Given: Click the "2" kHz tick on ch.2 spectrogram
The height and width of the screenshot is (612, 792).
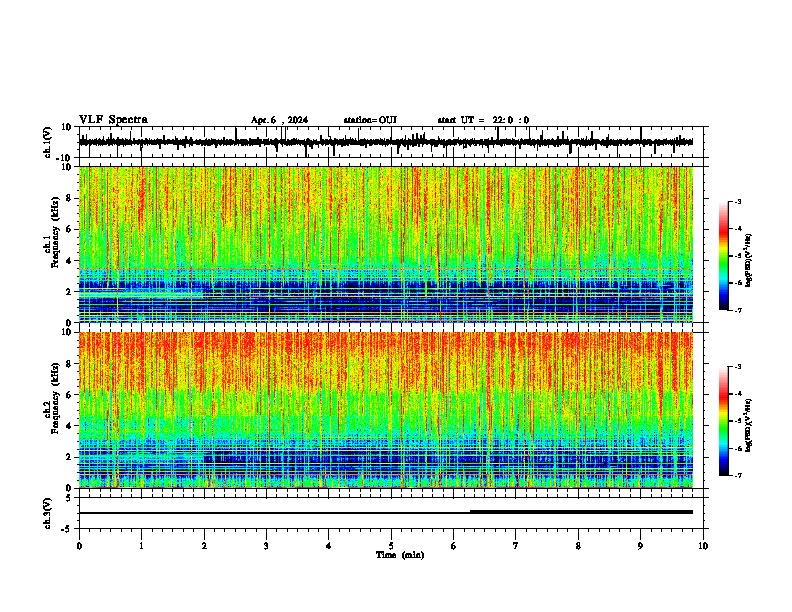Looking at the screenshot, I should (x=69, y=457).
